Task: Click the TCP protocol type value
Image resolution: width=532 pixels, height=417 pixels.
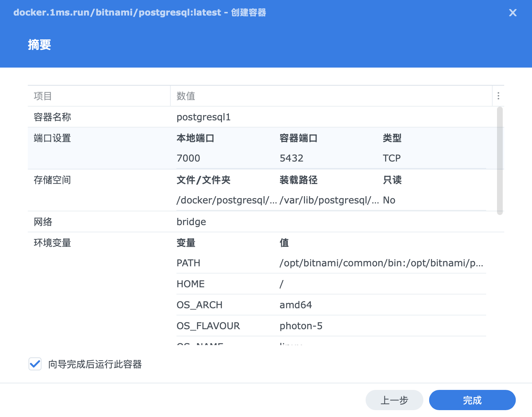Action: coord(392,158)
